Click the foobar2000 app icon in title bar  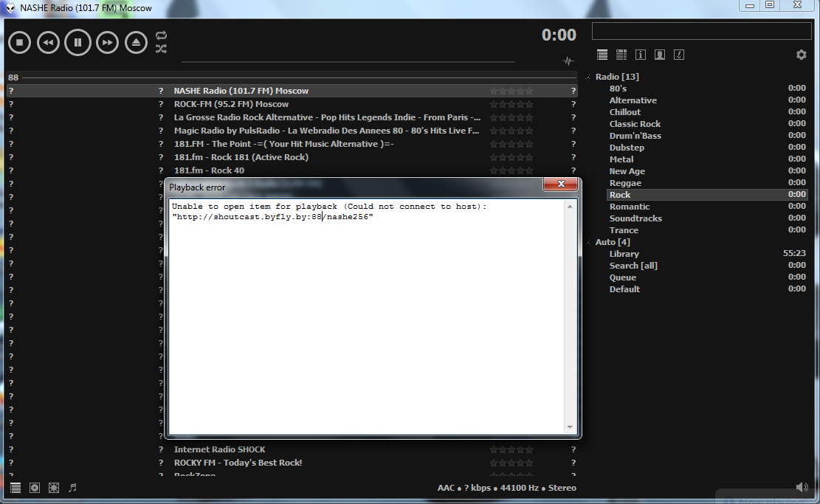[10, 8]
